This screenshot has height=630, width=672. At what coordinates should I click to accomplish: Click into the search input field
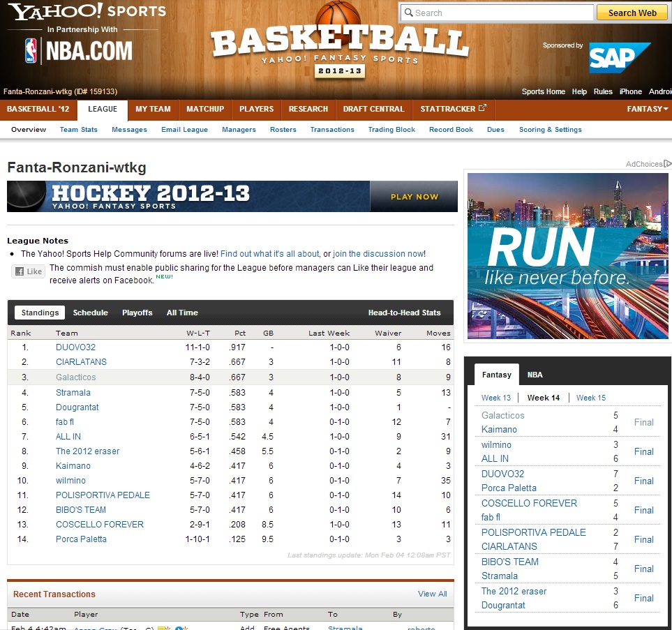[x=497, y=13]
